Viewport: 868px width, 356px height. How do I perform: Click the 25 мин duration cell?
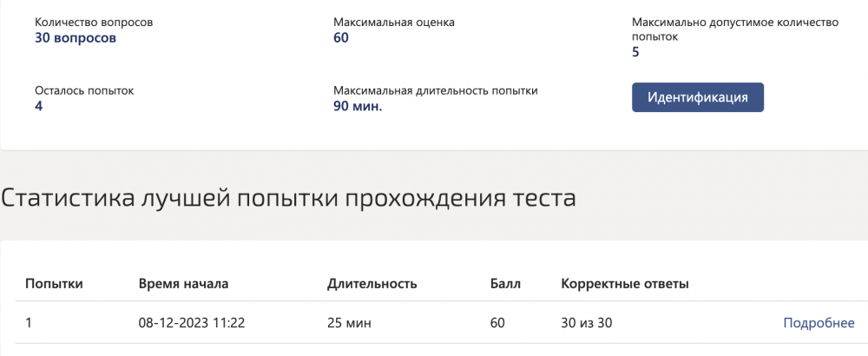[349, 323]
